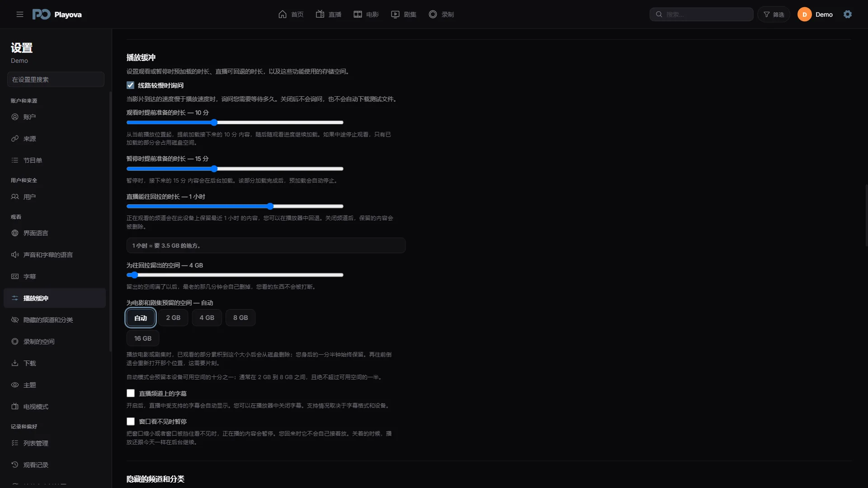Select the 4 GB reserved space option
The width and height of the screenshot is (868, 488).
[207, 318]
